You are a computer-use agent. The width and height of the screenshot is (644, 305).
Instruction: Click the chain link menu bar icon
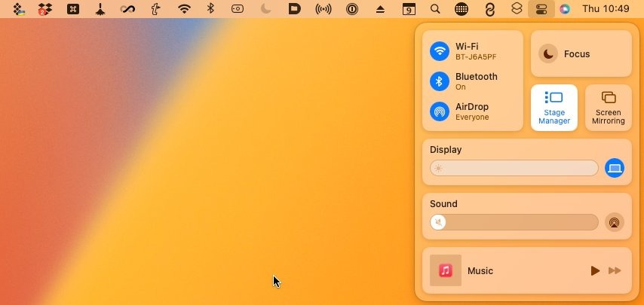coord(489,9)
